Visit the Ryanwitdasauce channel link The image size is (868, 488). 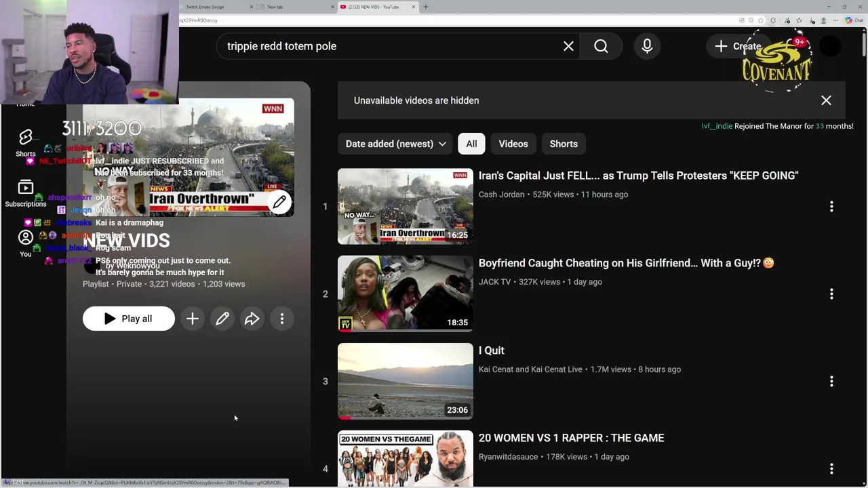[508, 457]
